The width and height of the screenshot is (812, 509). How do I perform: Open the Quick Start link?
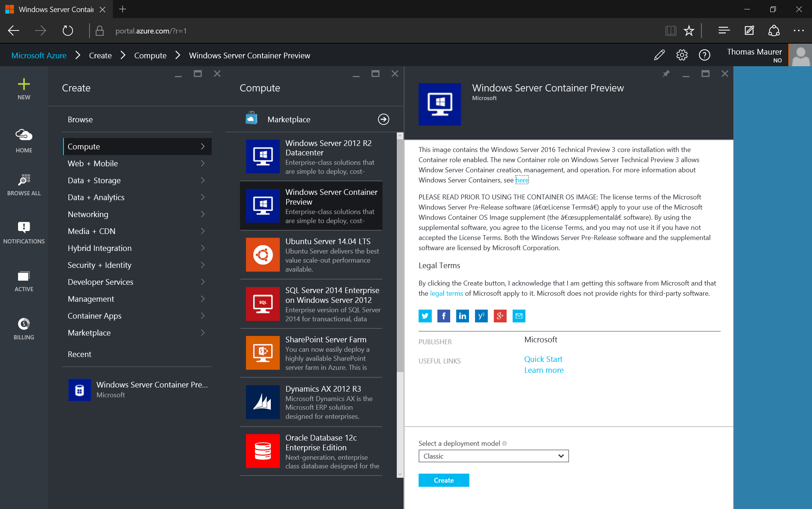coord(543,359)
